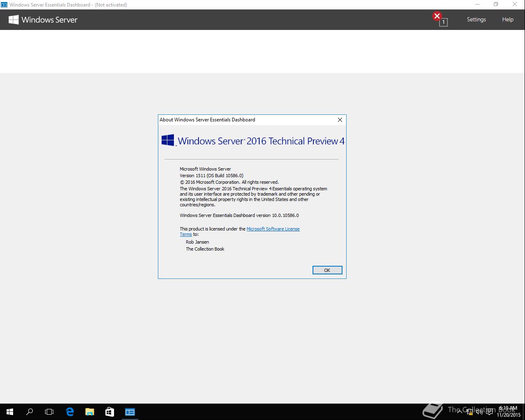
Task: Click the volume speaker tray icon
Action: click(x=479, y=412)
